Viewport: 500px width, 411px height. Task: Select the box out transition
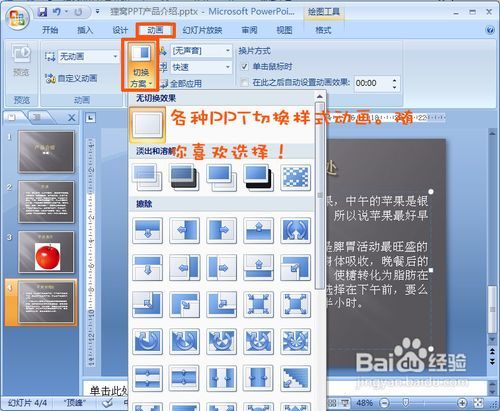[295, 304]
